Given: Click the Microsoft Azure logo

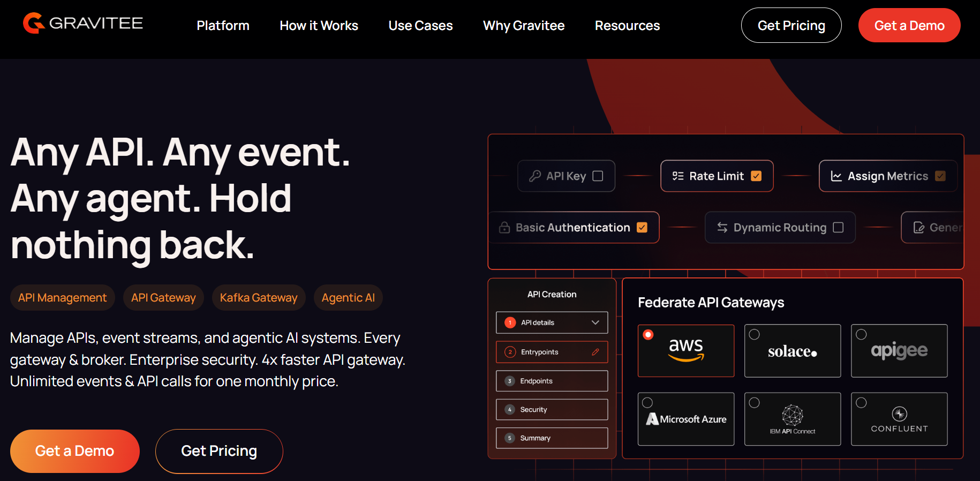Looking at the screenshot, I should click(686, 419).
